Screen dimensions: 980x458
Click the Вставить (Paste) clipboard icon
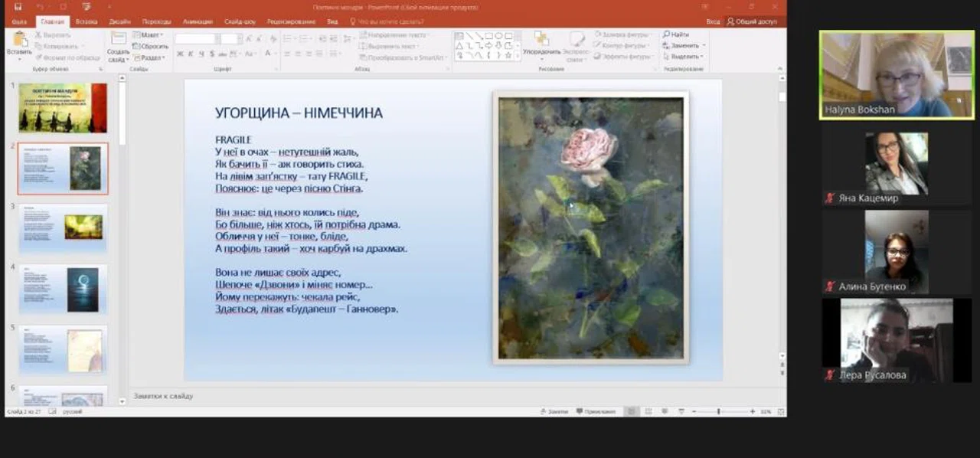(x=19, y=39)
